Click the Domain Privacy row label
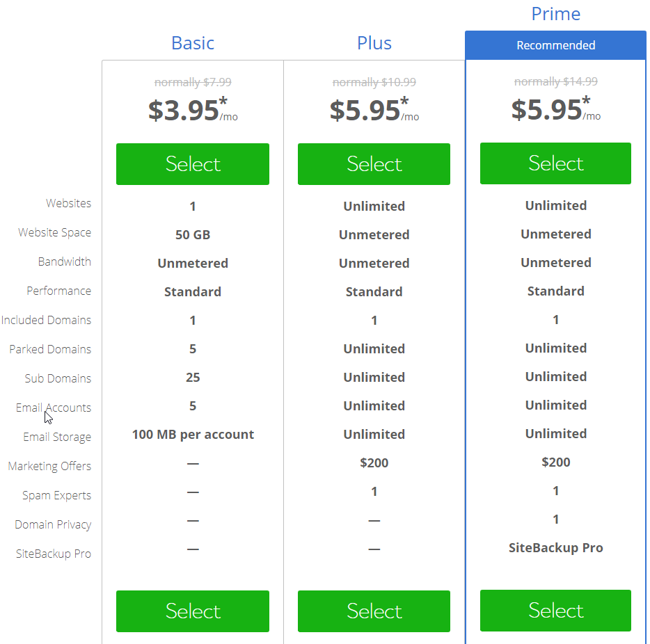This screenshot has width=650, height=644. [53, 525]
